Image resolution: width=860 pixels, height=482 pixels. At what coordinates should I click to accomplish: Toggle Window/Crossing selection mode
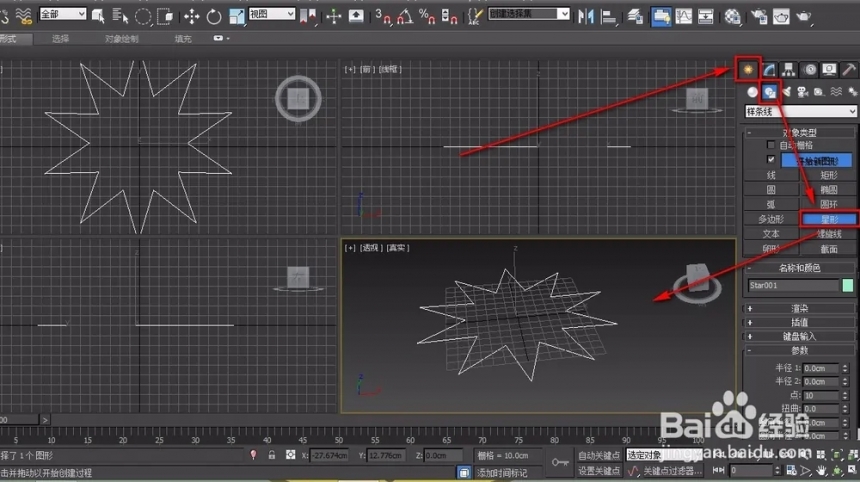click(x=165, y=16)
